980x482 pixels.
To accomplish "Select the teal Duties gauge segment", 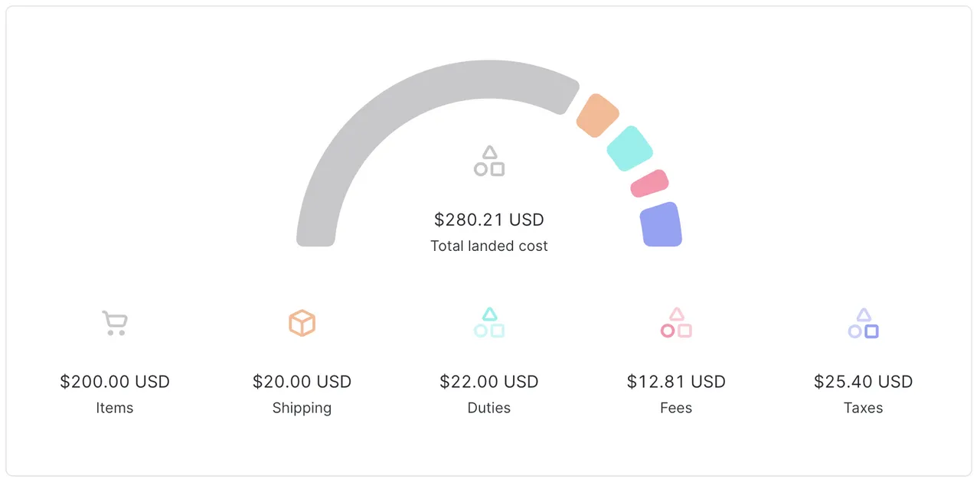I will coord(629,148).
